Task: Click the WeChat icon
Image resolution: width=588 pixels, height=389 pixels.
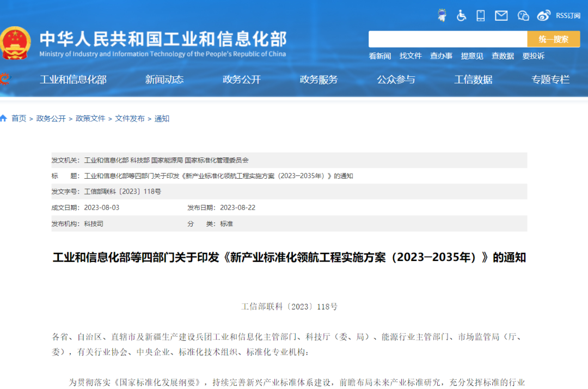Action: click(523, 16)
